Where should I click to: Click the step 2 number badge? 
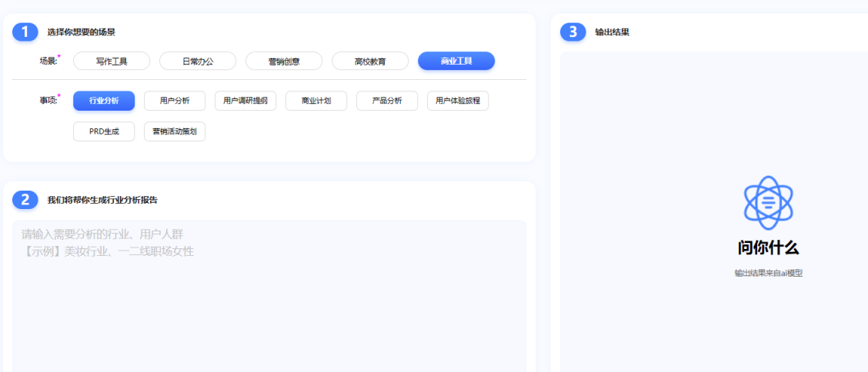(25, 200)
